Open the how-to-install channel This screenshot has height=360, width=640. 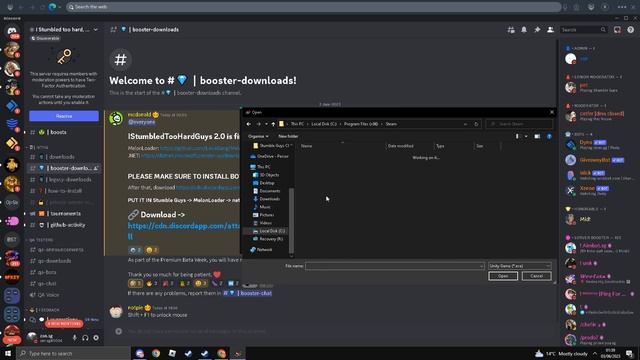(64, 191)
